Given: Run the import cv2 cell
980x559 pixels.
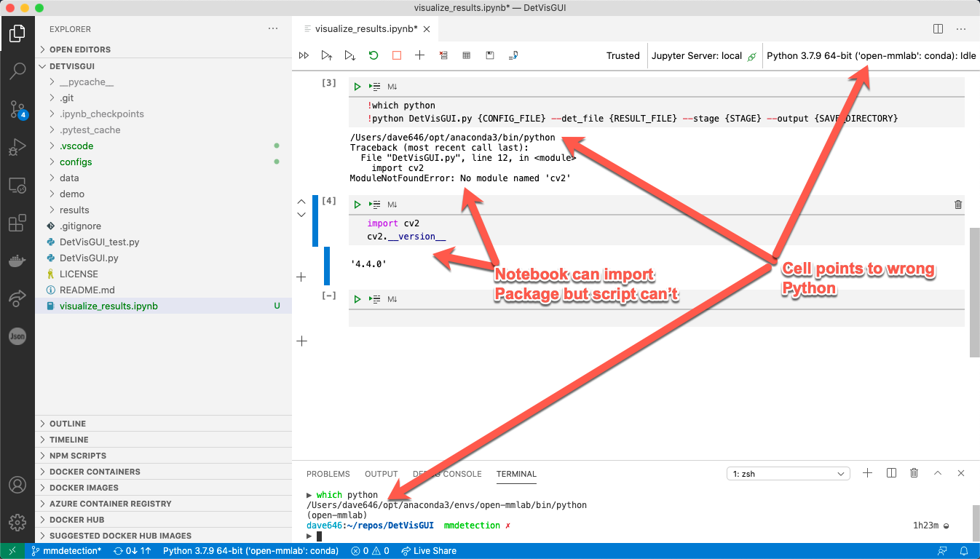Looking at the screenshot, I should tap(357, 205).
